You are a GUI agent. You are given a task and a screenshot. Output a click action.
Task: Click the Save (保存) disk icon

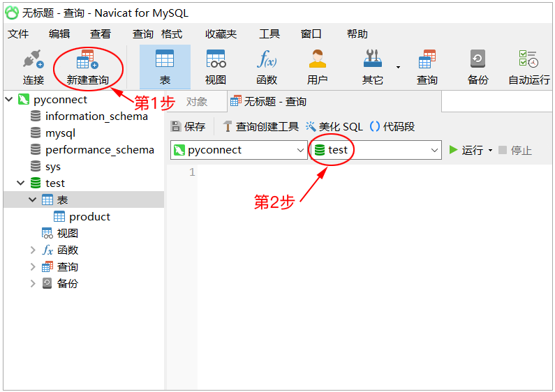176,126
